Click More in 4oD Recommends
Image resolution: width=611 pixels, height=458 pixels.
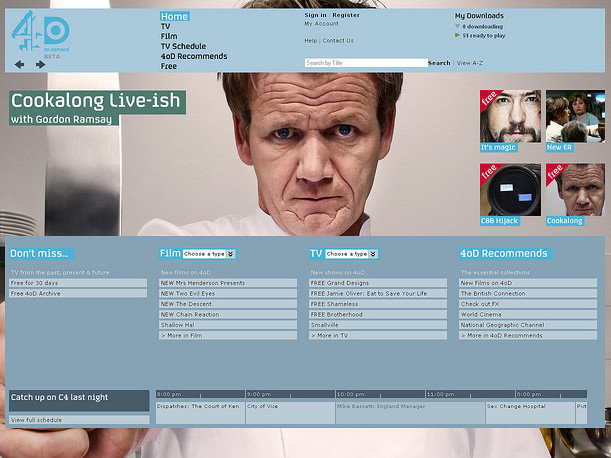528,336
